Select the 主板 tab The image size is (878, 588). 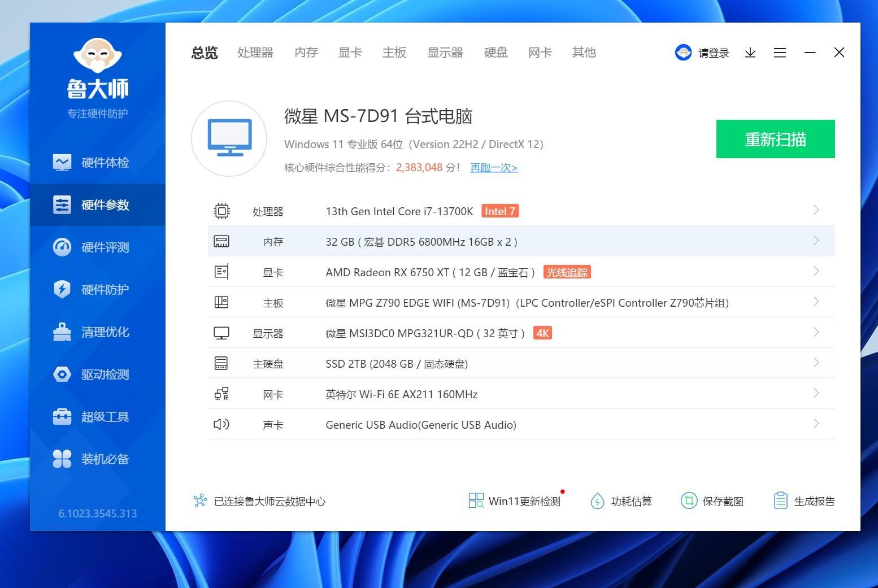pos(394,53)
